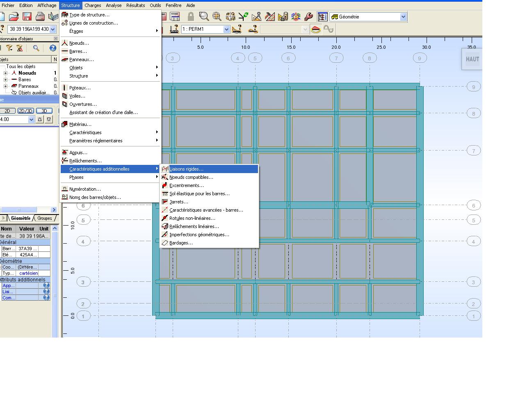Switch to the 2D view mode
The width and height of the screenshot is (525, 420).
tap(7, 111)
